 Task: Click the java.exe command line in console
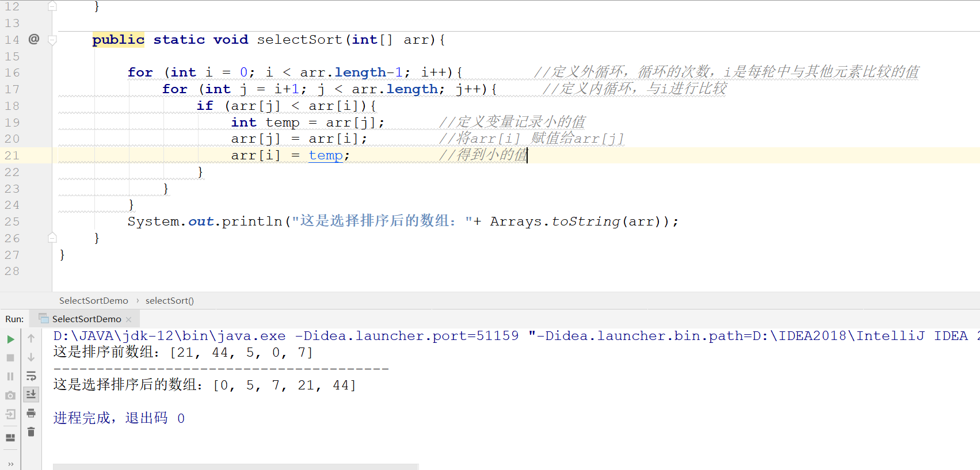tap(516, 335)
